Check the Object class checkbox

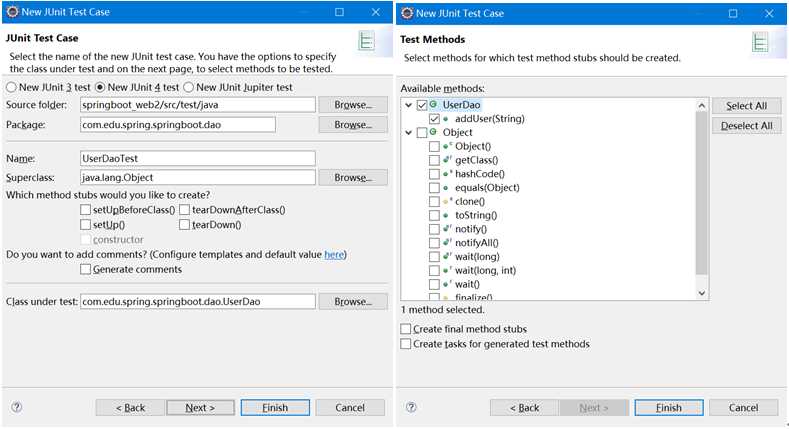point(422,132)
